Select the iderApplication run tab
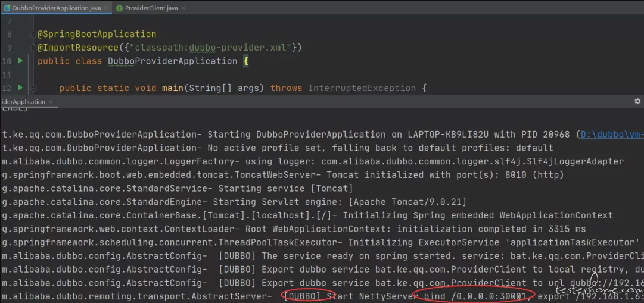 coord(23,102)
